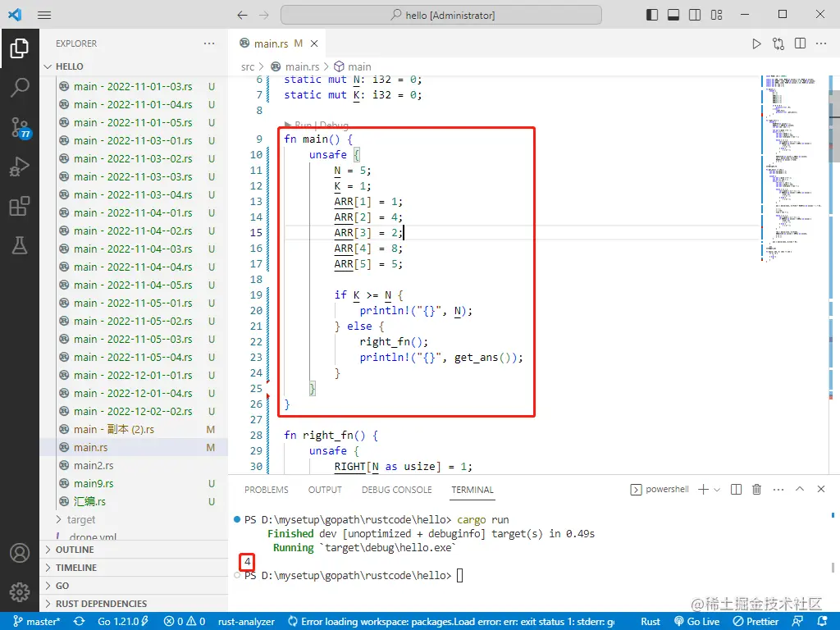Open the Search view
Image resolution: width=840 pixels, height=630 pixels.
point(20,87)
